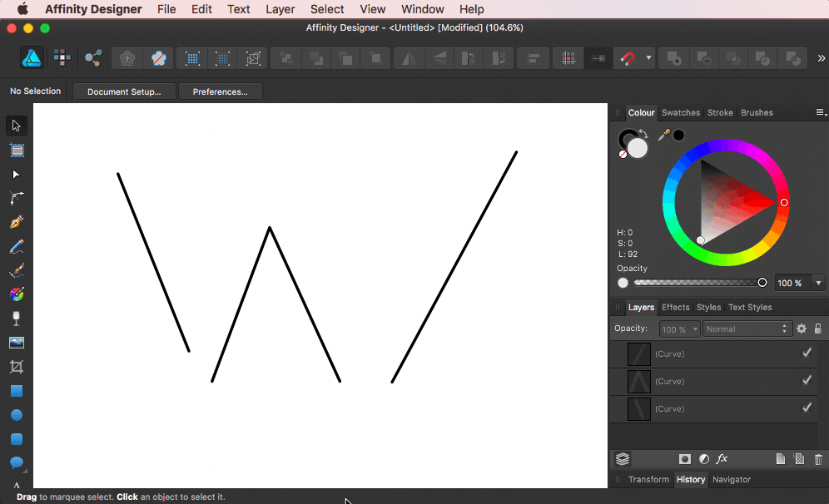Select the Pencil tool
Screen dimensions: 829x504
15,245
